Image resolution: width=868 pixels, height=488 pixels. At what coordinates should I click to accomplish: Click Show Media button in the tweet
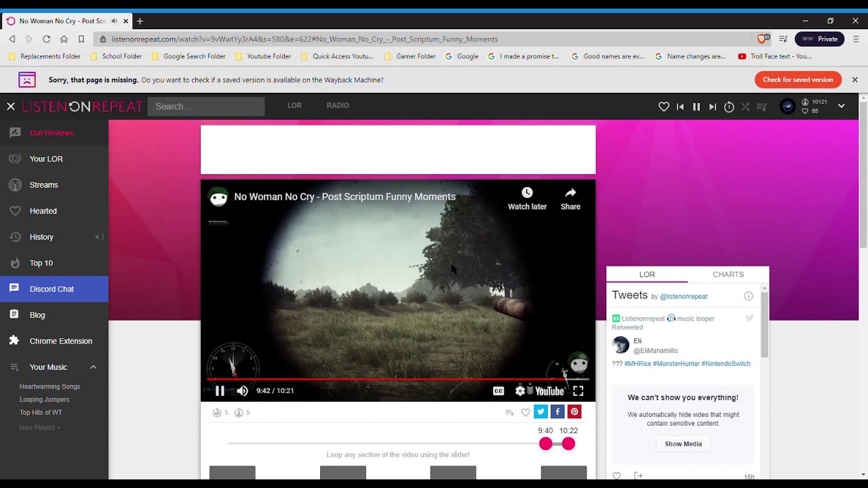(683, 444)
